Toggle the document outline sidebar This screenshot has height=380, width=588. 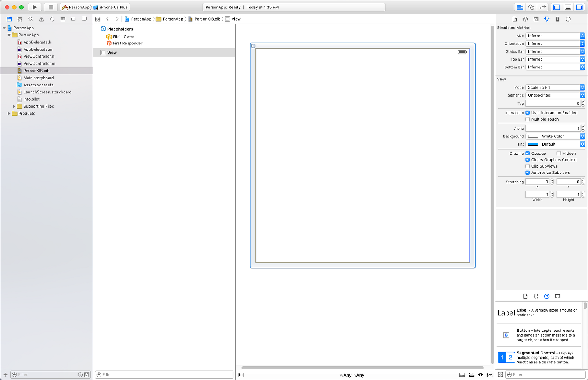(241, 375)
